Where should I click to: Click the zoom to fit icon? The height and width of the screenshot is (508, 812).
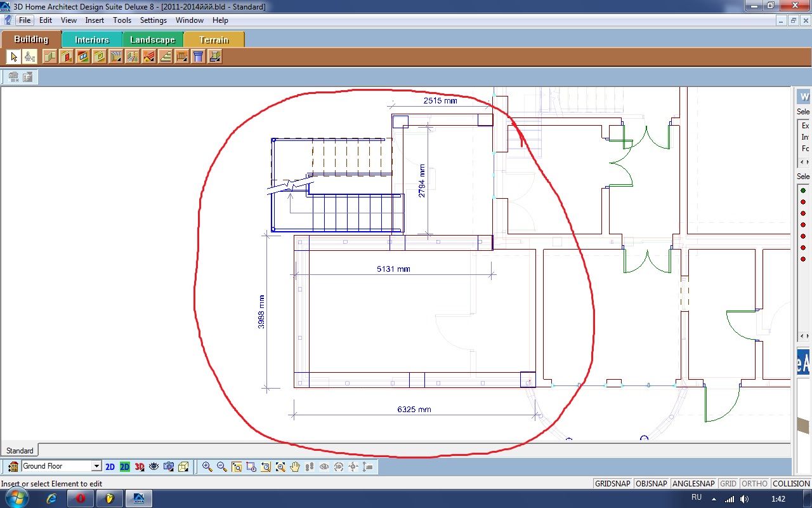point(280,467)
